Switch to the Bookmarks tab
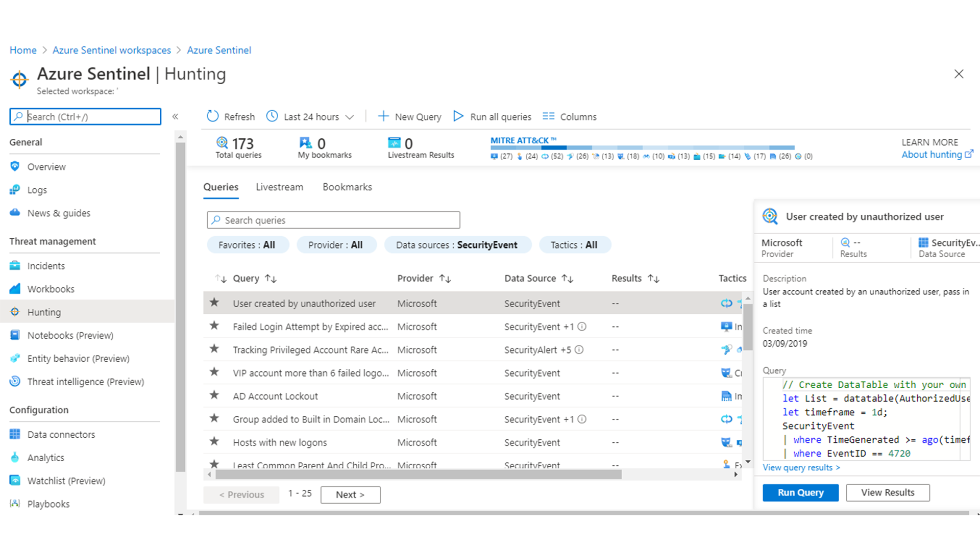 coord(347,187)
